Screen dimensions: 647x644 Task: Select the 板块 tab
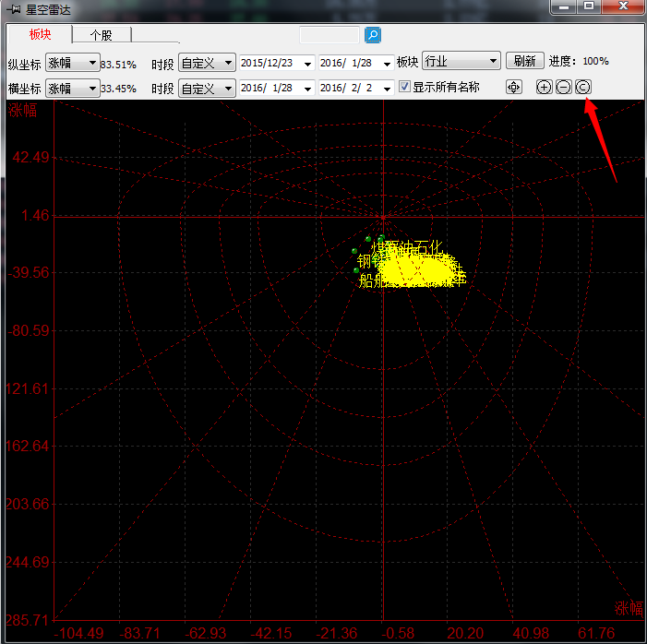point(40,35)
